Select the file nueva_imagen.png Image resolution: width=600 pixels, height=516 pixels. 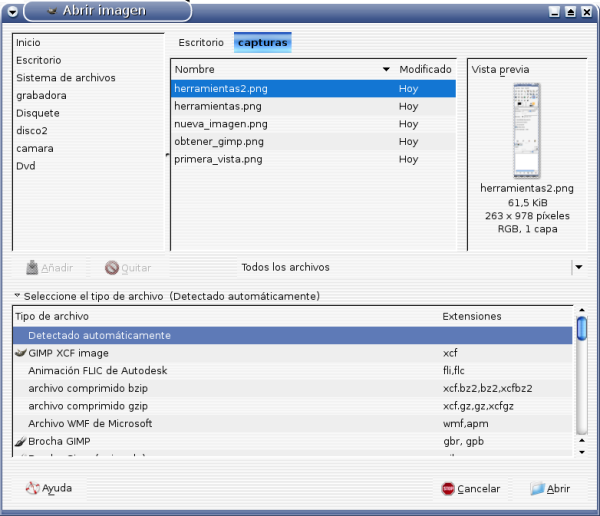pyautogui.click(x=221, y=124)
